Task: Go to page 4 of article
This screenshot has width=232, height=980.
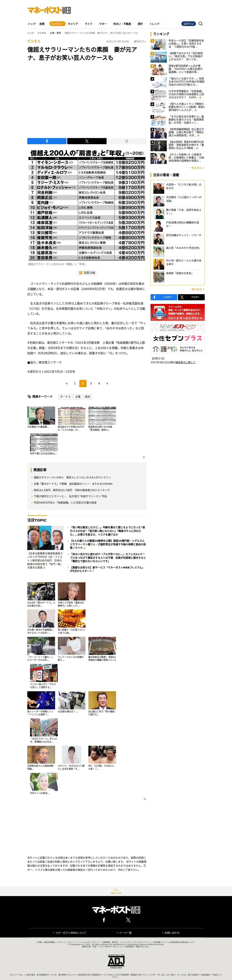Action: tap(99, 384)
